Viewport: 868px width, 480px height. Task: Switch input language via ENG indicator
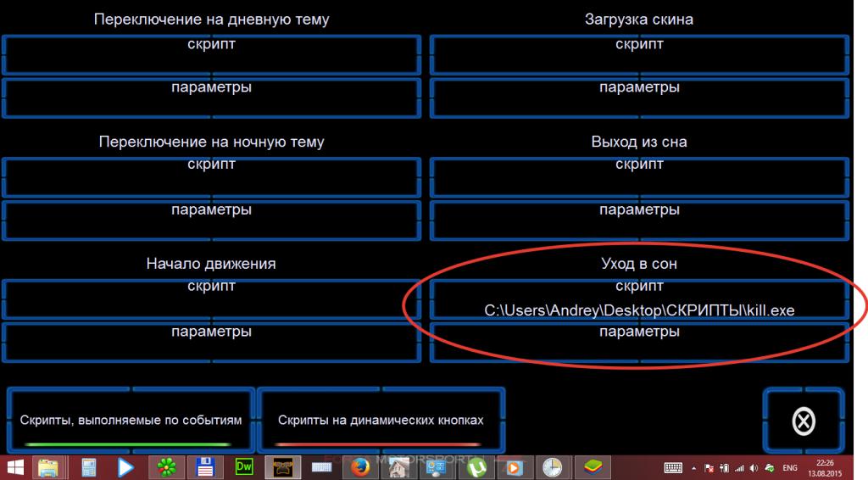tap(790, 468)
